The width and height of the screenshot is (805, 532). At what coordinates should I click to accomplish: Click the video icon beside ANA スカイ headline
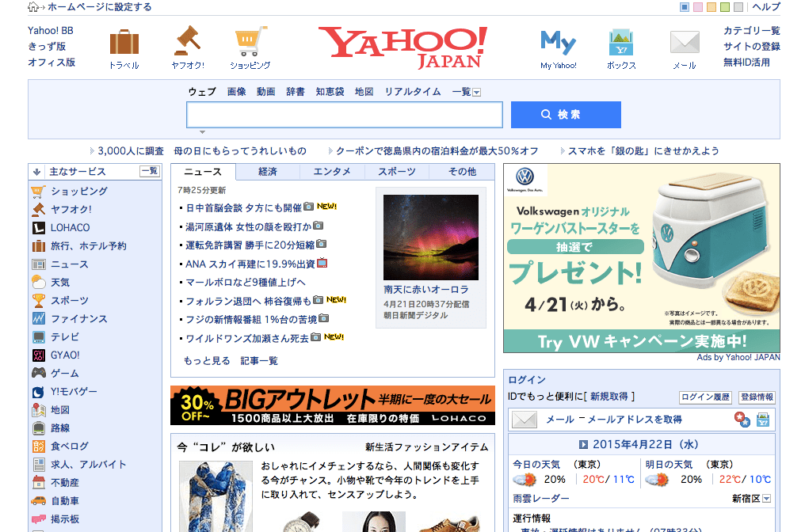pyautogui.click(x=322, y=263)
